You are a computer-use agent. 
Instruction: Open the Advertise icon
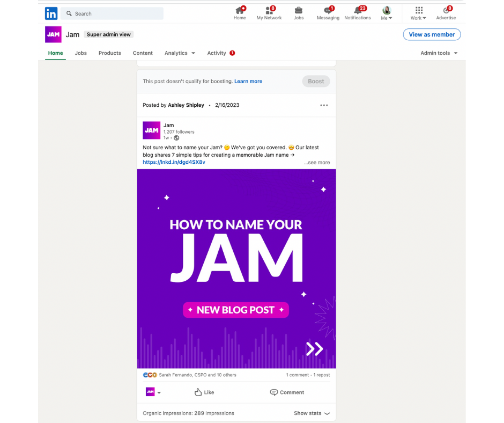pyautogui.click(x=446, y=13)
